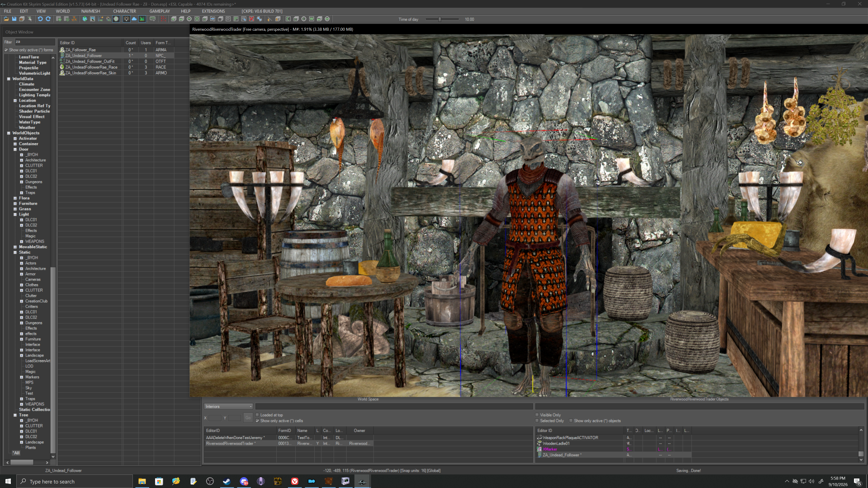Click the Undo arrow in toolbar
Viewport: 868px width, 488px height.
click(40, 19)
